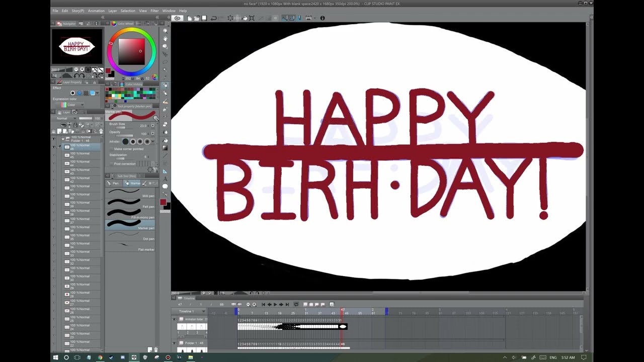Open brush stroke preview magnifier icon

tap(156, 119)
